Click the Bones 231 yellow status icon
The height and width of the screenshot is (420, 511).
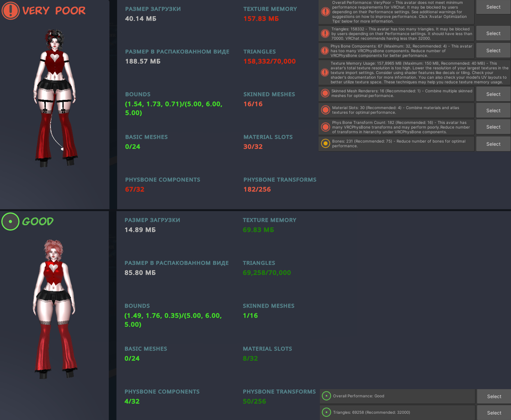pyautogui.click(x=326, y=144)
